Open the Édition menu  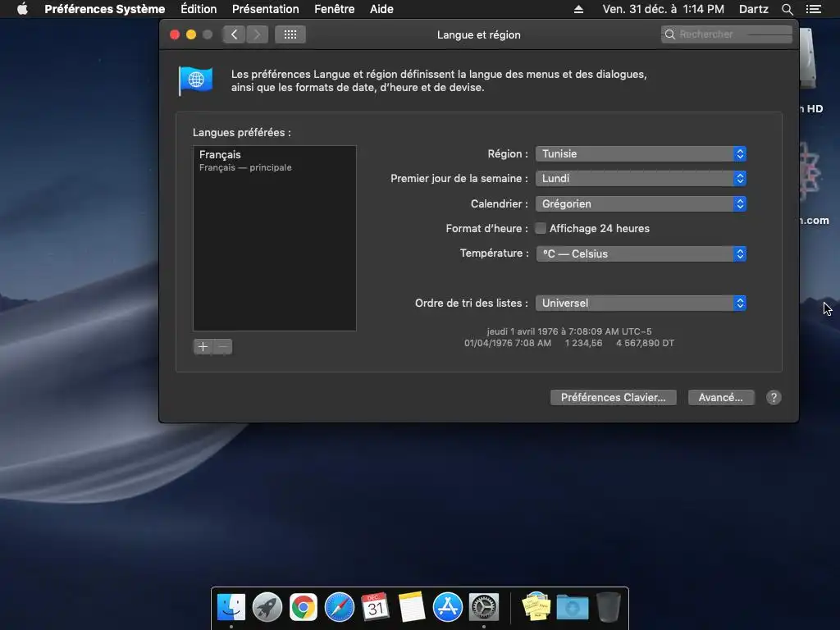(199, 9)
